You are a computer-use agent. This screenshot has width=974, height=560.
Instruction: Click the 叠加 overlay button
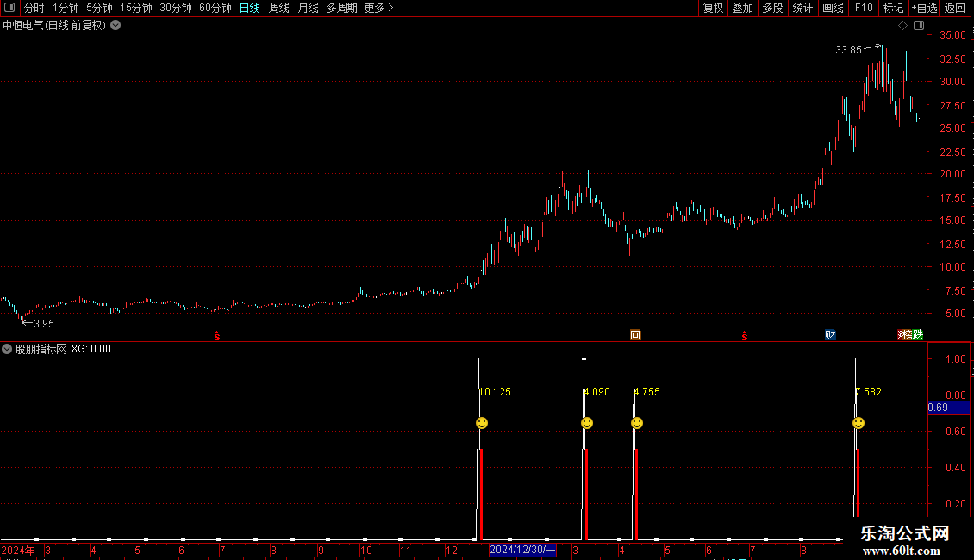click(x=742, y=8)
